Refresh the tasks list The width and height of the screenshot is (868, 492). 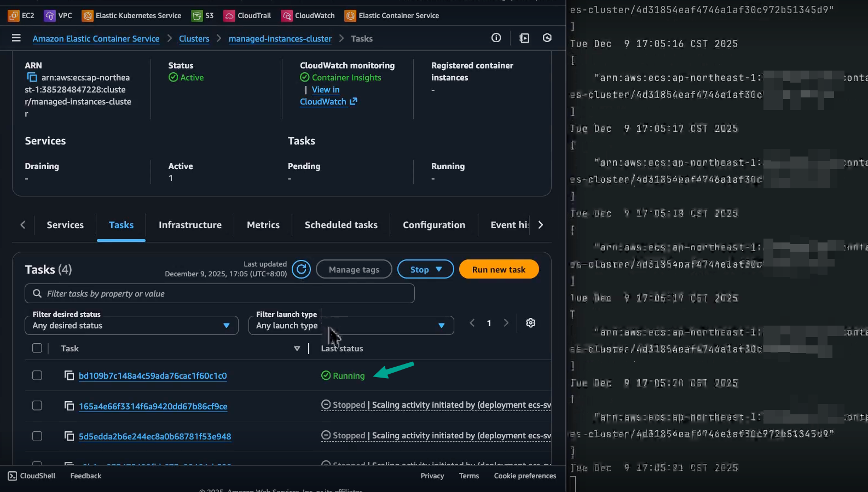point(301,269)
